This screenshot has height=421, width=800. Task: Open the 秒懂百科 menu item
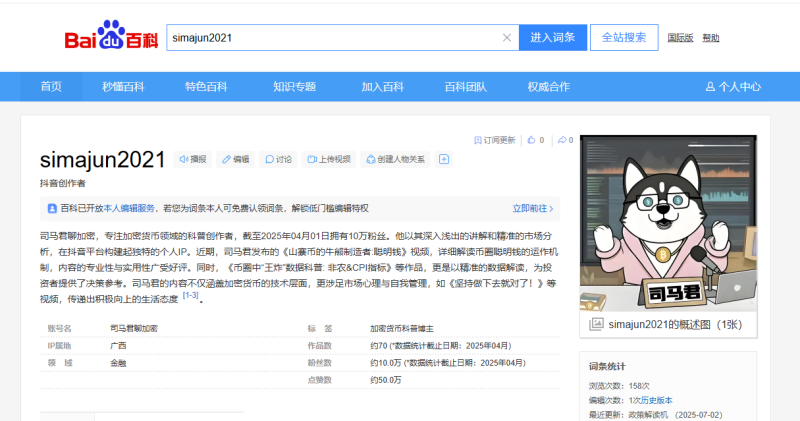(123, 87)
